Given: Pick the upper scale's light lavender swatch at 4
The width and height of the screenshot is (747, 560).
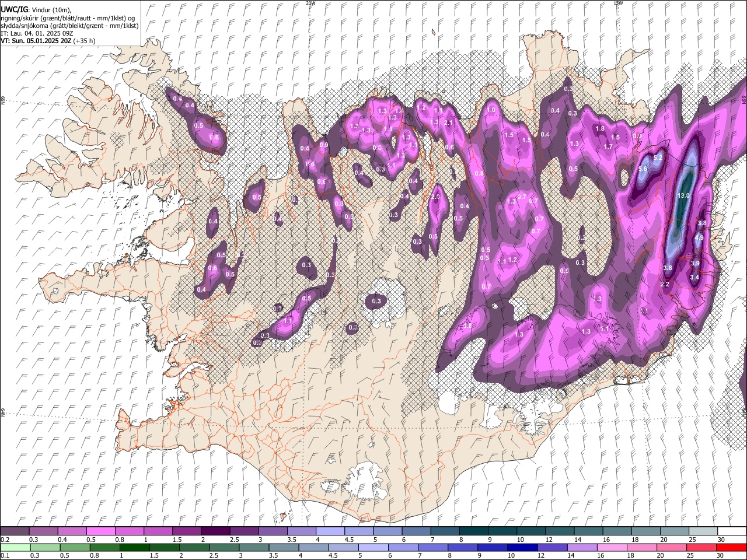Looking at the screenshot, I should (330, 531).
